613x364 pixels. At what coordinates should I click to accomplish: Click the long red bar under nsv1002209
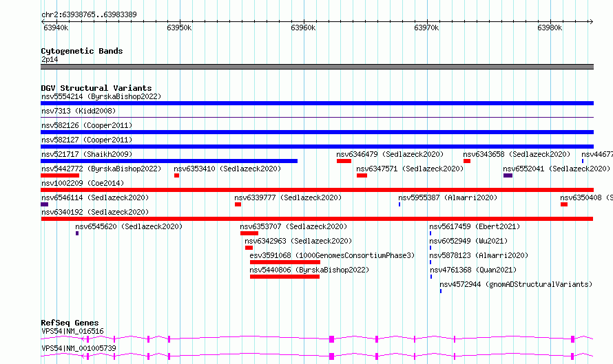pyautogui.click(x=317, y=190)
